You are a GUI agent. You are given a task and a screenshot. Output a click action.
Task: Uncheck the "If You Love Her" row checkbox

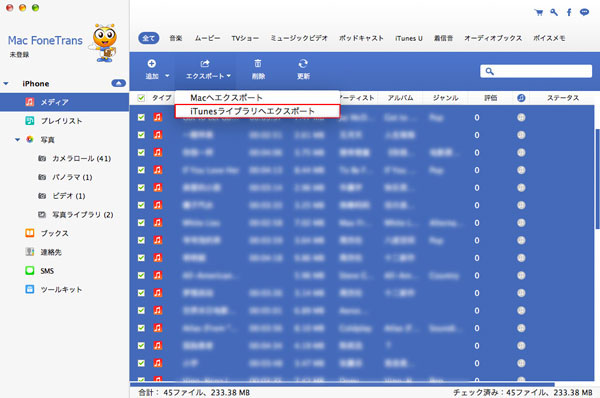coord(141,170)
